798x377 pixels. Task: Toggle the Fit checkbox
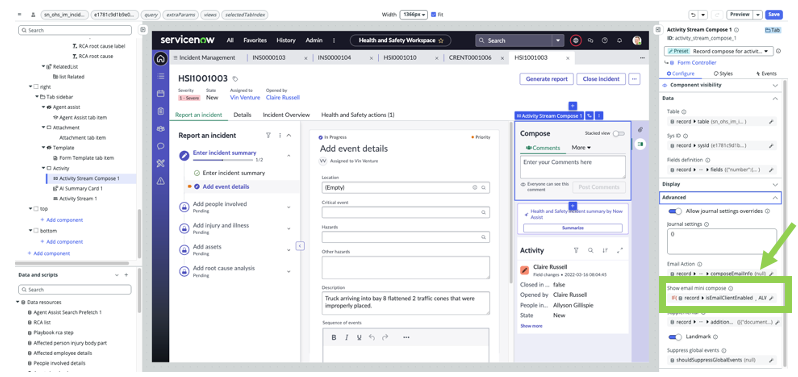click(x=433, y=15)
